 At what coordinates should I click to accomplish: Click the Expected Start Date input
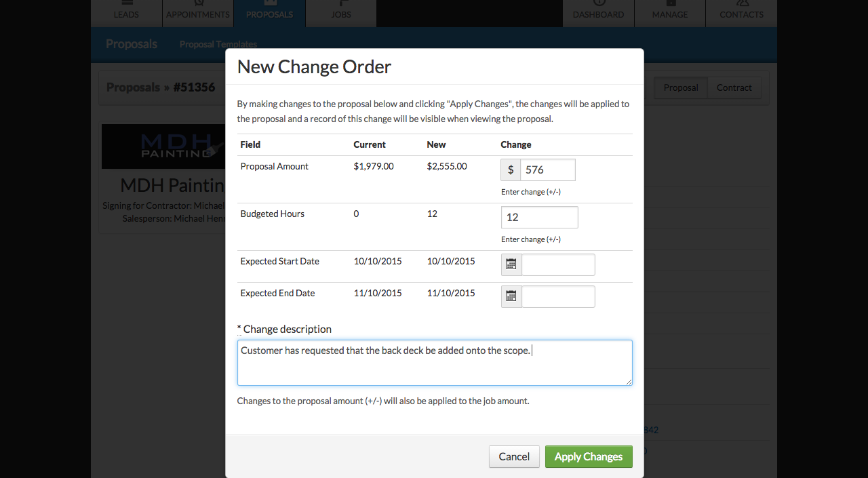(x=558, y=264)
